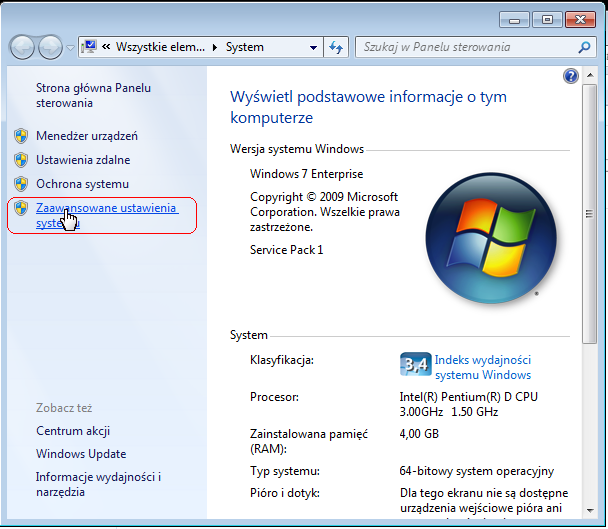Click the scrollbar up arrow
Image resolution: width=608 pixels, height=529 pixels.
click(x=590, y=75)
